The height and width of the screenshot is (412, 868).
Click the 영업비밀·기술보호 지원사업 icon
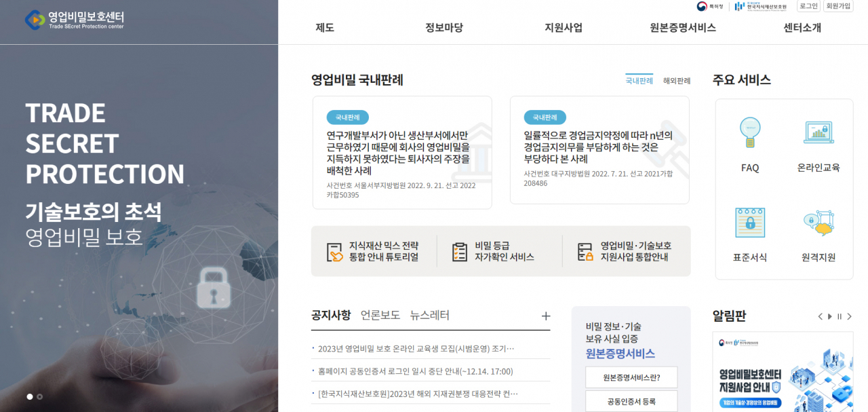click(585, 252)
